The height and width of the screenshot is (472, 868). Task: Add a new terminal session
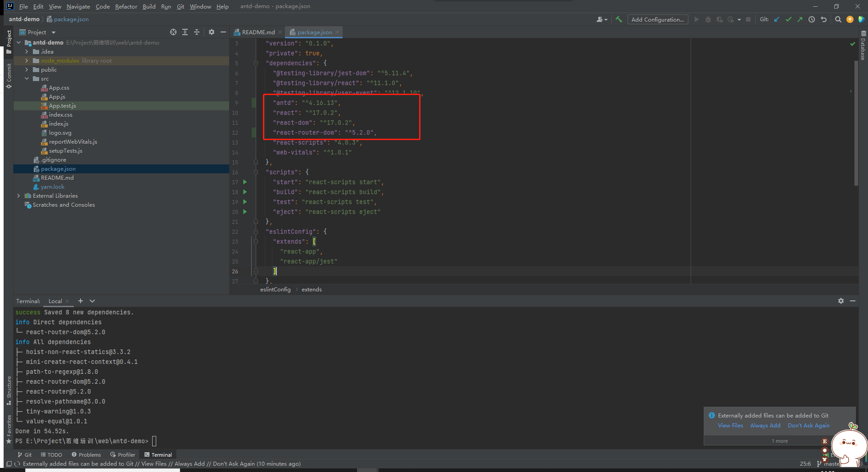coord(81,301)
